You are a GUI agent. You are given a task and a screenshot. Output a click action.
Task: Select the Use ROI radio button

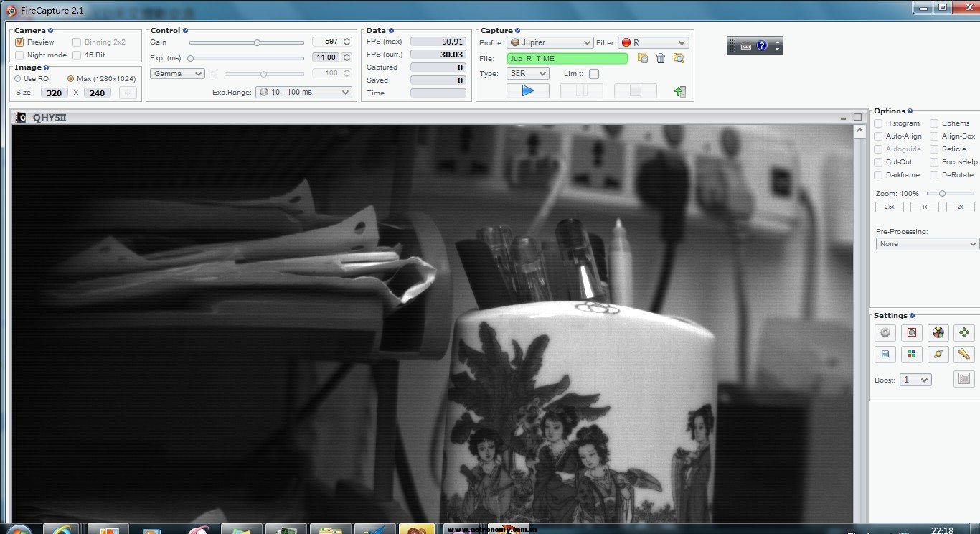click(x=18, y=79)
